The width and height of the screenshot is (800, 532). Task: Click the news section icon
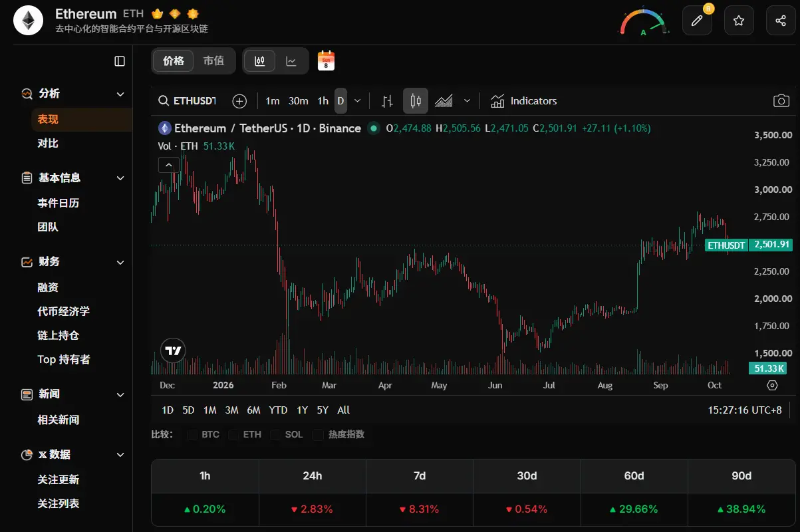[27, 394]
